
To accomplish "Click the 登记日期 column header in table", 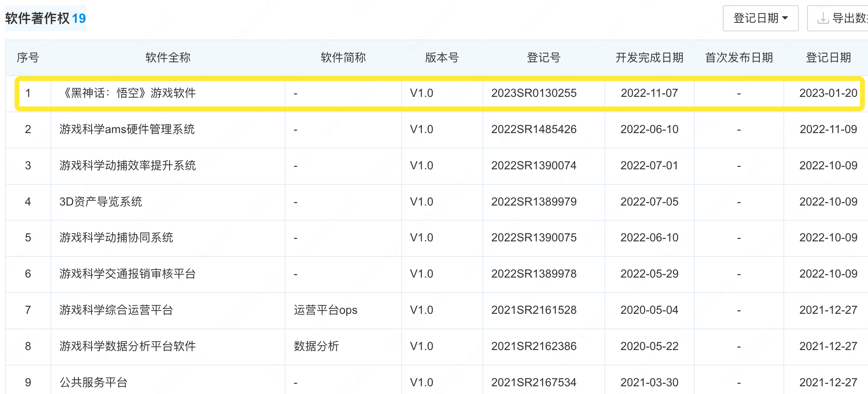I will [829, 58].
